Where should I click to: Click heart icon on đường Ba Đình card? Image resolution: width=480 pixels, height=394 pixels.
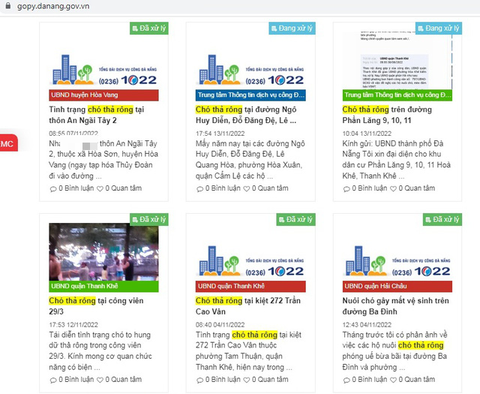coord(393,380)
